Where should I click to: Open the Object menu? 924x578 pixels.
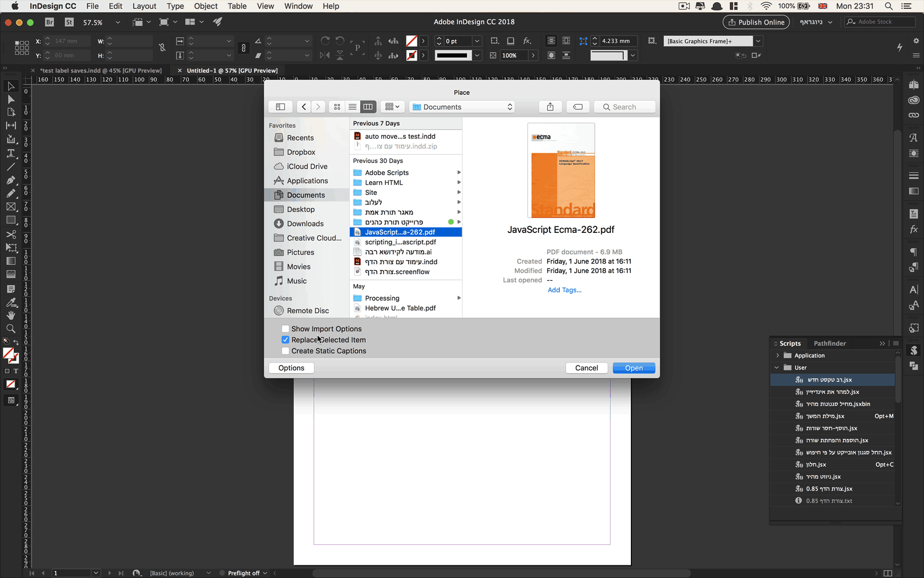pyautogui.click(x=206, y=6)
